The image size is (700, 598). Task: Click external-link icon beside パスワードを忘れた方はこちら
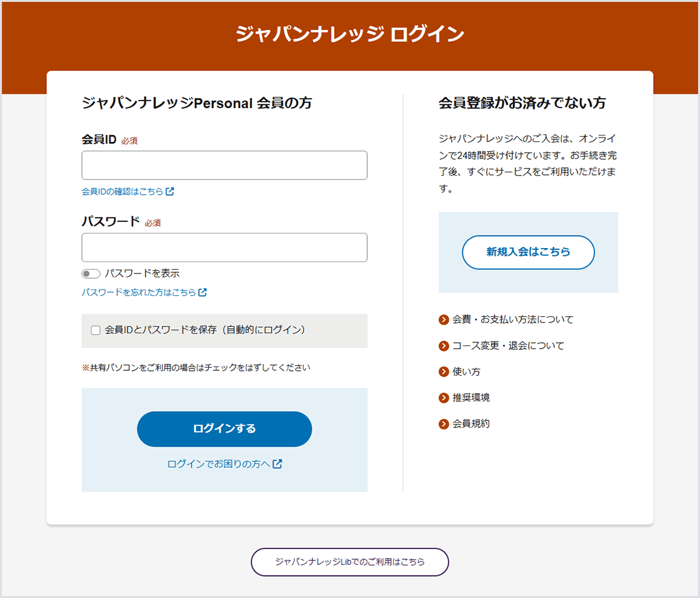click(x=202, y=292)
